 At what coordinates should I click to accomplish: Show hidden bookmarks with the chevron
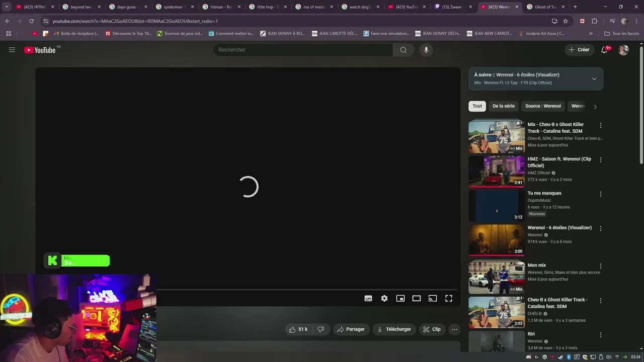click(591, 34)
